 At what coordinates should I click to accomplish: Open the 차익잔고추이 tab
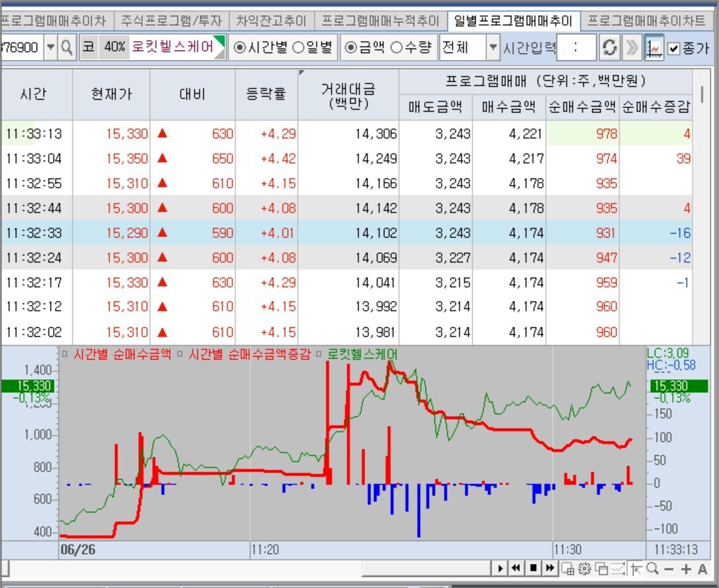coord(271,21)
